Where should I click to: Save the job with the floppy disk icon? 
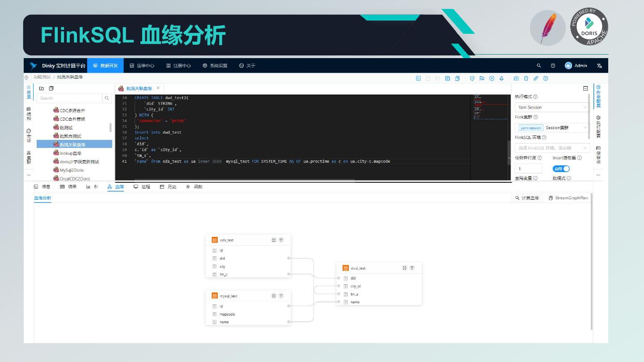click(x=448, y=78)
